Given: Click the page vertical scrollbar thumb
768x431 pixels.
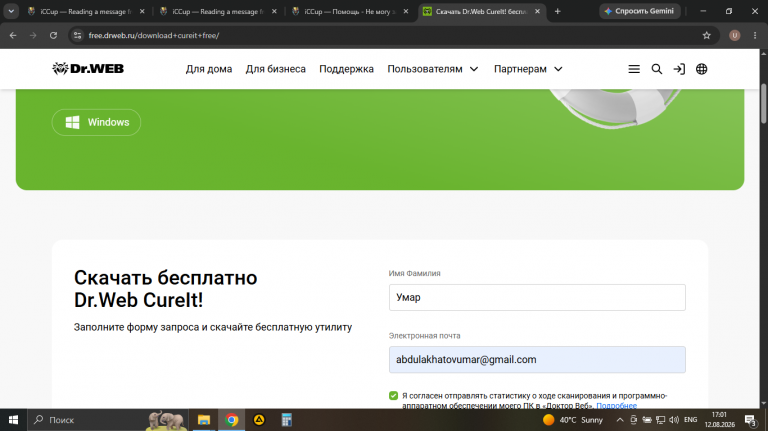Looking at the screenshot, I should click(764, 103).
